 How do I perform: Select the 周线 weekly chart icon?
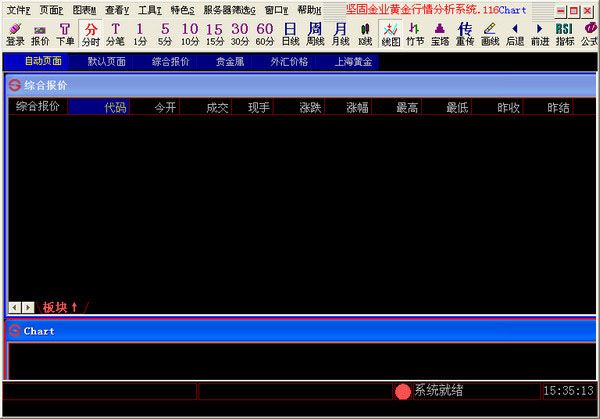click(315, 34)
